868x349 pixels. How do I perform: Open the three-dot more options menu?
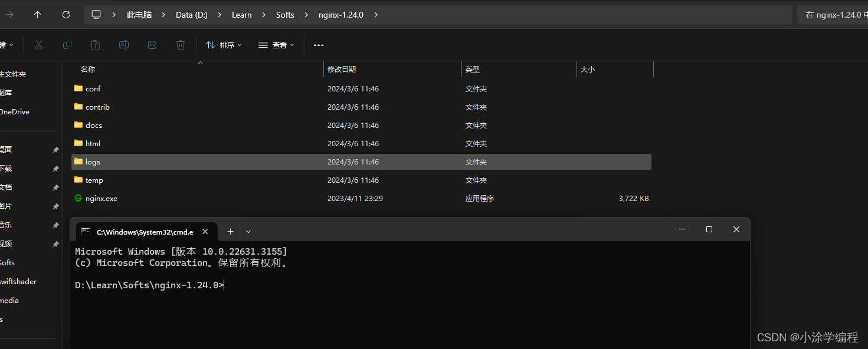[319, 45]
